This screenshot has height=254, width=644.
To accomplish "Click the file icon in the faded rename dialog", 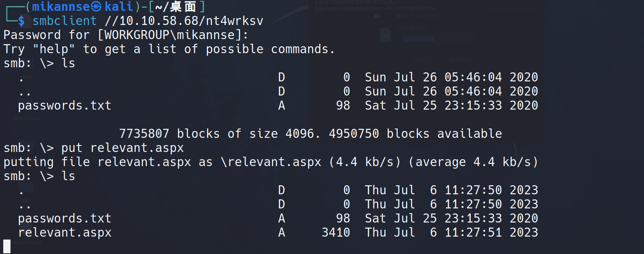I will (385, 35).
